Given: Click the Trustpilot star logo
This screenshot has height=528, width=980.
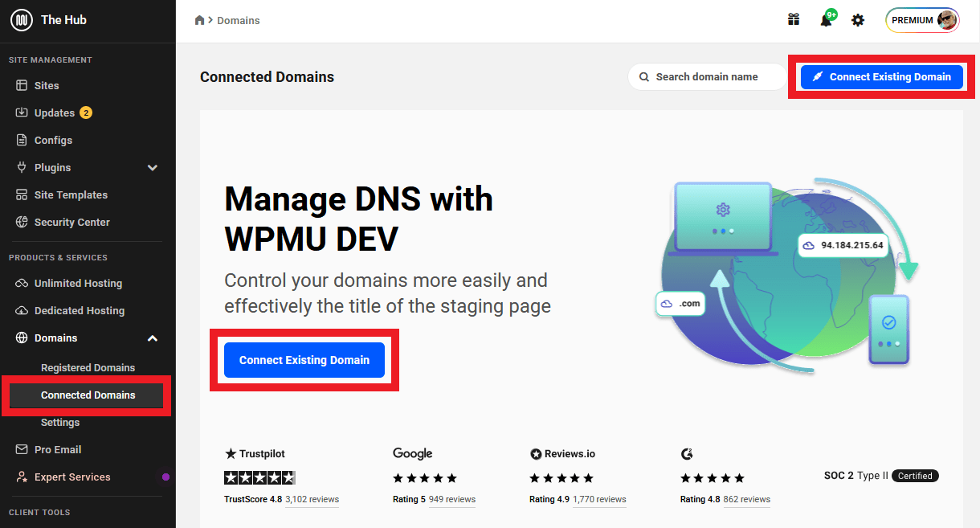Looking at the screenshot, I should click(231, 454).
